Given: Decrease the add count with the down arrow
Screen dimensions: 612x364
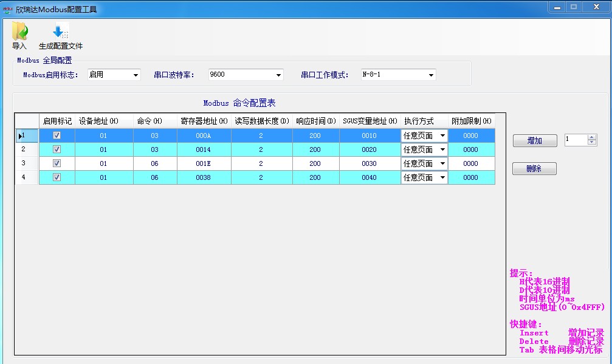Looking at the screenshot, I should click(x=592, y=143).
